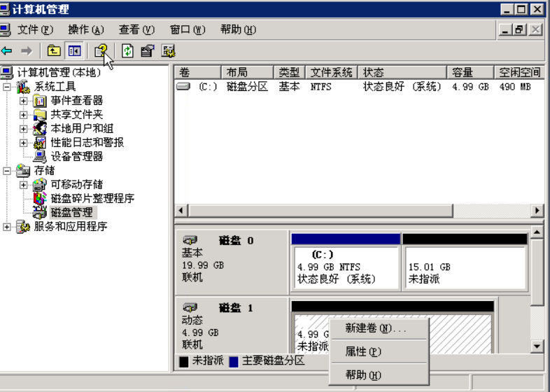Open the 操作(A) menu

coord(86,30)
